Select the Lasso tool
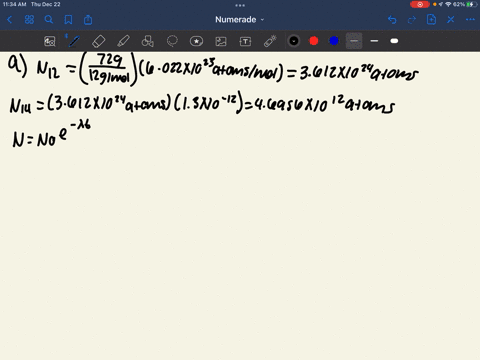 [x=172, y=41]
